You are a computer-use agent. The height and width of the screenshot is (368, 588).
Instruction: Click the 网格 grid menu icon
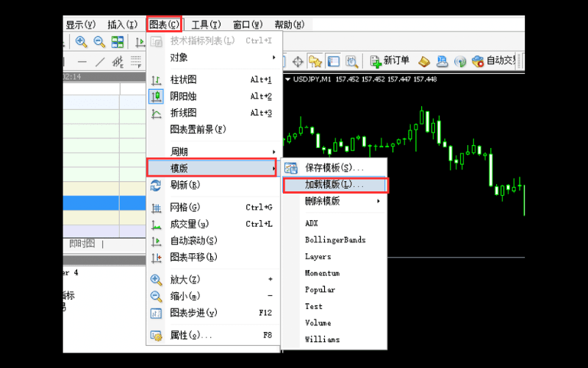pyautogui.click(x=157, y=208)
